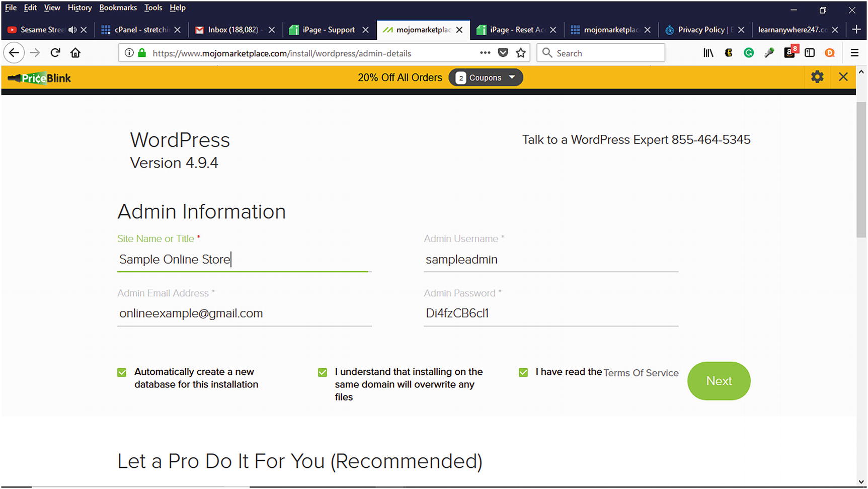Uncheck the overwrite files acknowledgement checkbox
Screen dimensions: 868x489
[x=323, y=372]
